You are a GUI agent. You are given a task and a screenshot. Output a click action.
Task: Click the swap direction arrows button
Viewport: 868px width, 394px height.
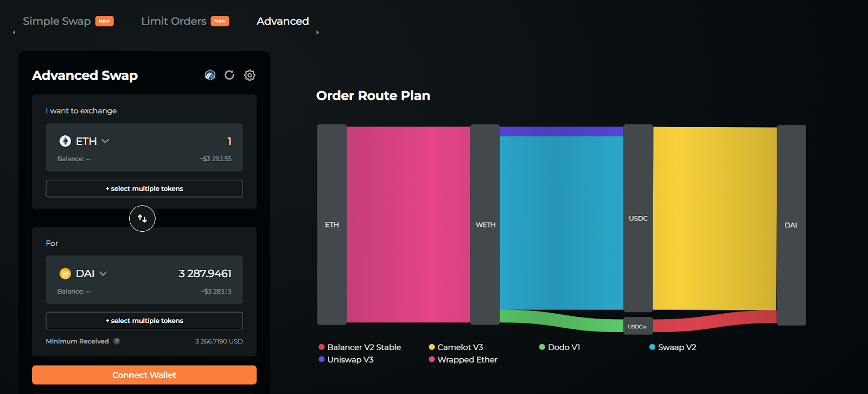click(142, 219)
